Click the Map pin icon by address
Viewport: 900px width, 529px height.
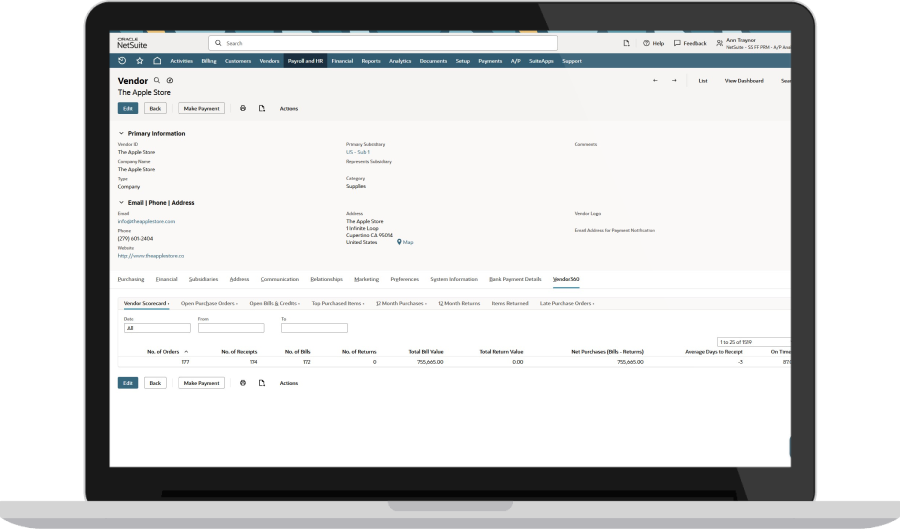pyautogui.click(x=400, y=242)
